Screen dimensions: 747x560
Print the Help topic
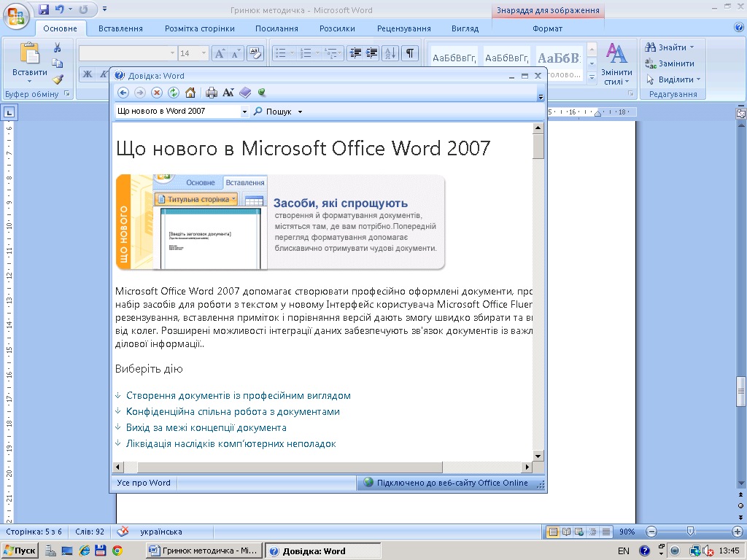pyautogui.click(x=212, y=93)
